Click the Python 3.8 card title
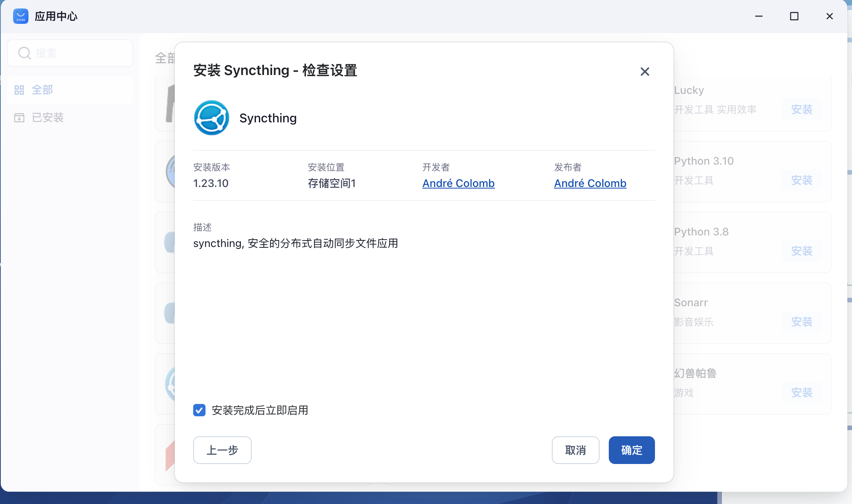 [x=701, y=232]
